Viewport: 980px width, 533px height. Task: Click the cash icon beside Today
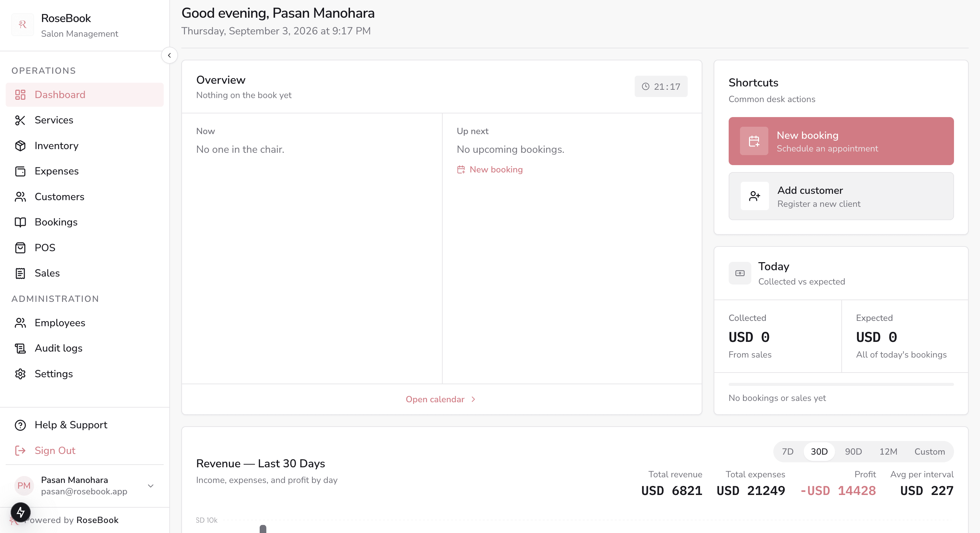[x=740, y=273]
